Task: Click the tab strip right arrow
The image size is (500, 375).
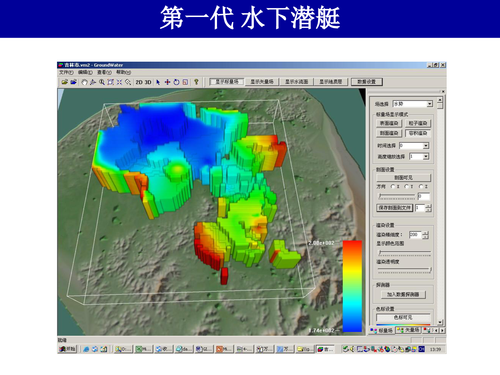Action: [442, 330]
